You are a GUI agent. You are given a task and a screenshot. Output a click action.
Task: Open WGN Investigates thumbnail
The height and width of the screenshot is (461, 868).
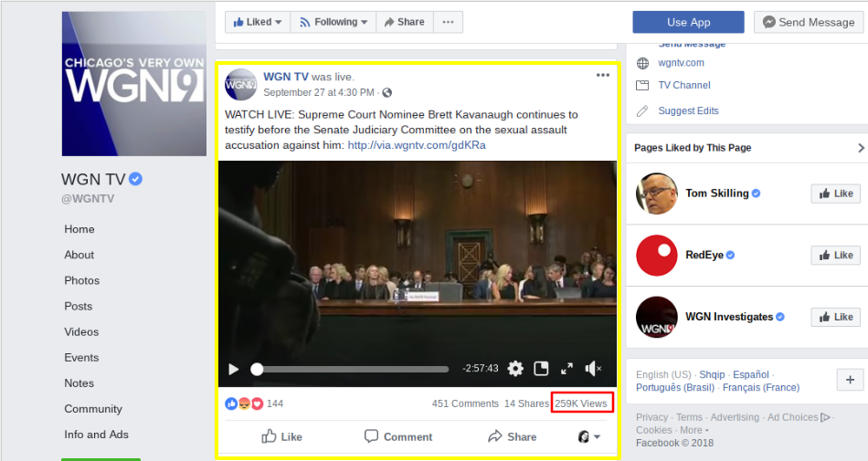(657, 317)
